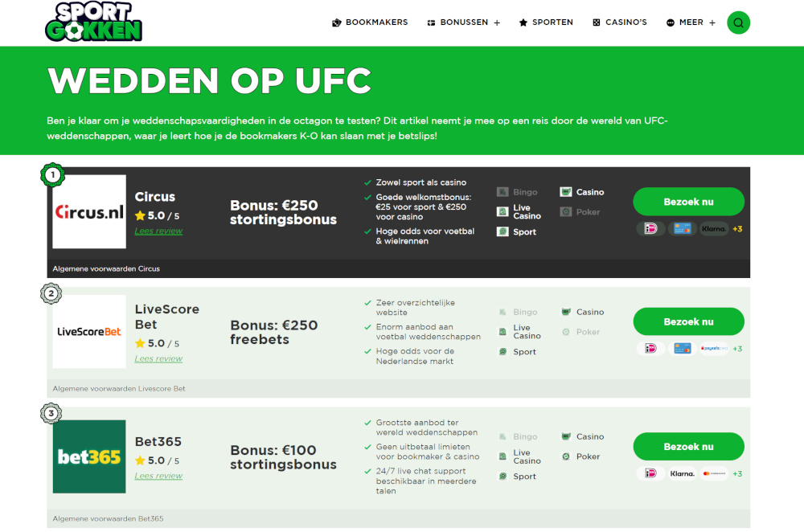The width and height of the screenshot is (804, 532).
Task: Click the credit card icon under LiveScore Bet
Action: point(683,349)
